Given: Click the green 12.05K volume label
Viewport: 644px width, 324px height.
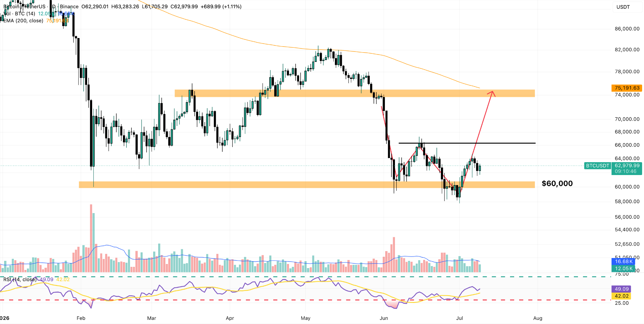Looking at the screenshot, I should 623,268.
